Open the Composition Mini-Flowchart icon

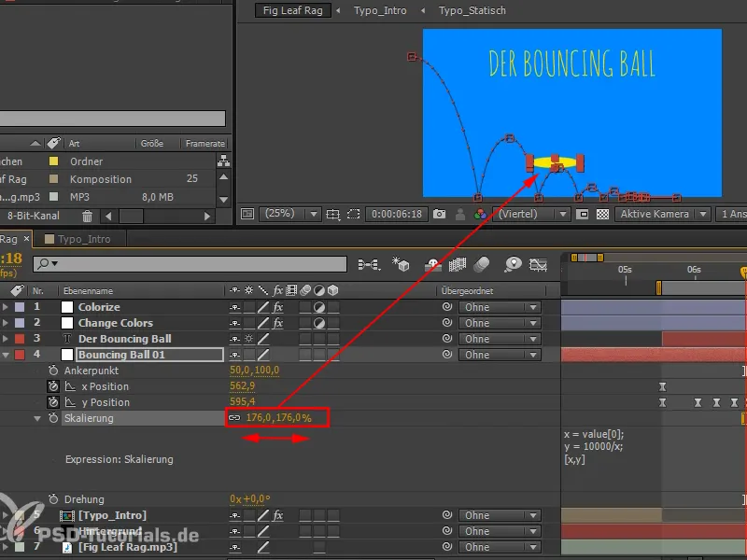[x=368, y=265]
